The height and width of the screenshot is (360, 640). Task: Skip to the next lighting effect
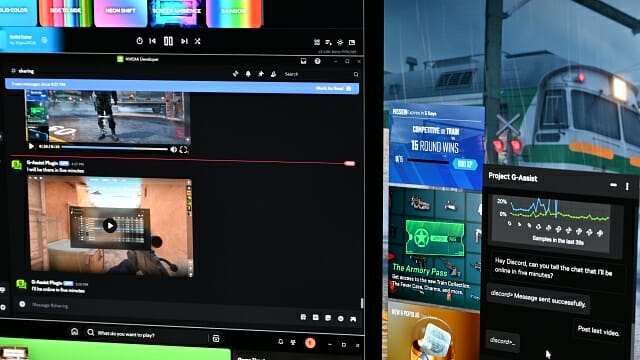184,41
